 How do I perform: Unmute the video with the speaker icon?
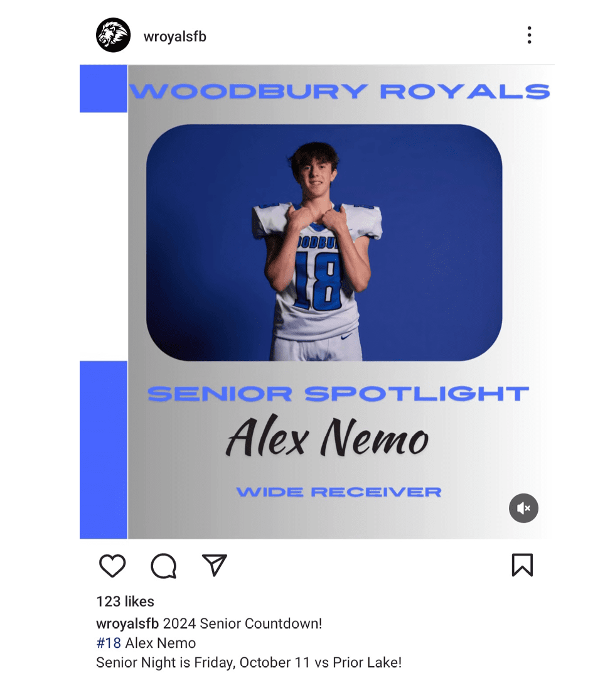[523, 508]
